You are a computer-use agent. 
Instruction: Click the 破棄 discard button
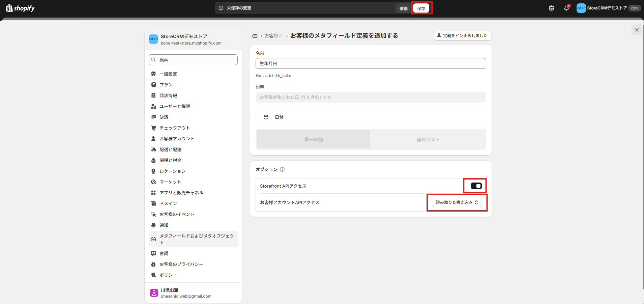403,8
